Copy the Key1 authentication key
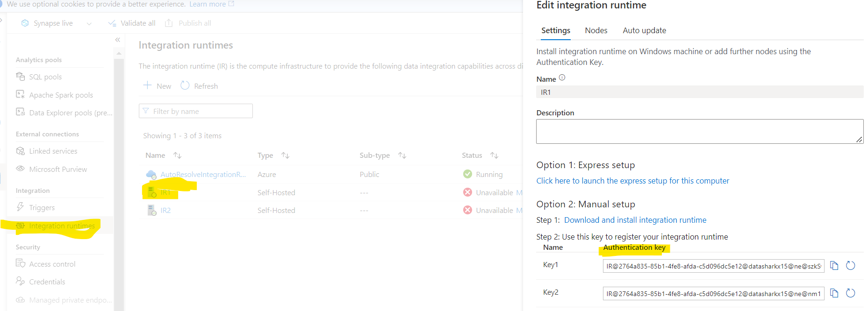The height and width of the screenshot is (311, 868). point(834,266)
